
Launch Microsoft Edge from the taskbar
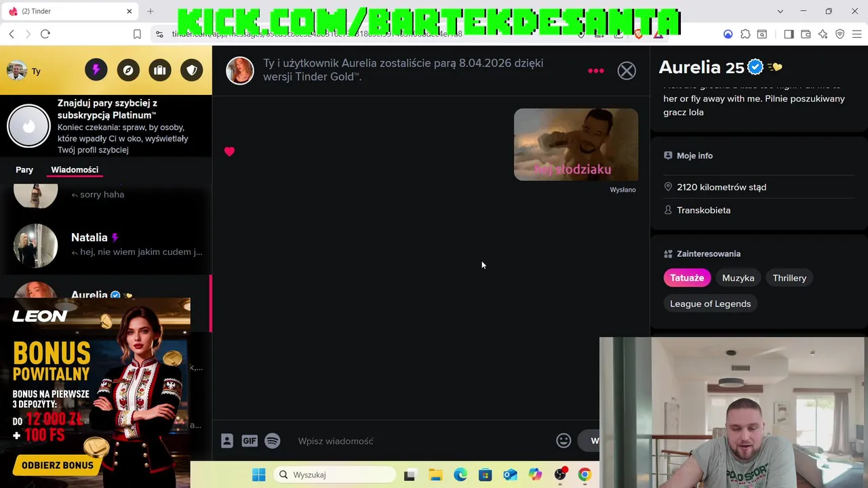pos(460,475)
